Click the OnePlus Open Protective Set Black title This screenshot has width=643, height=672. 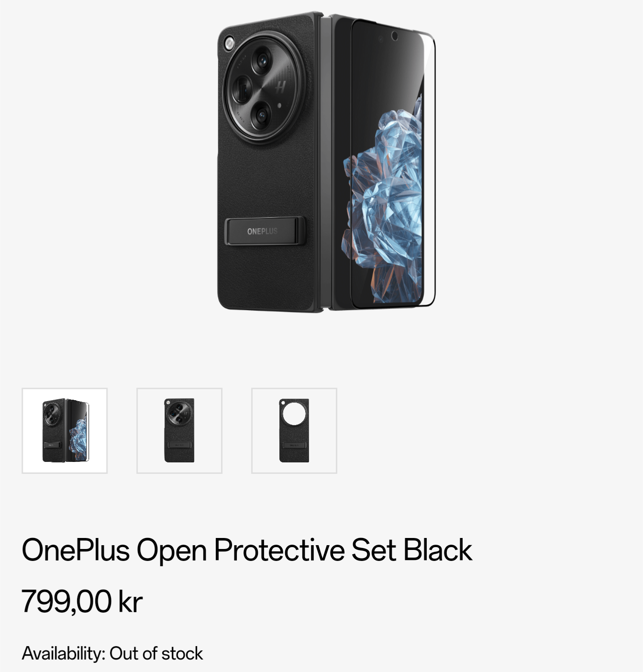click(247, 549)
